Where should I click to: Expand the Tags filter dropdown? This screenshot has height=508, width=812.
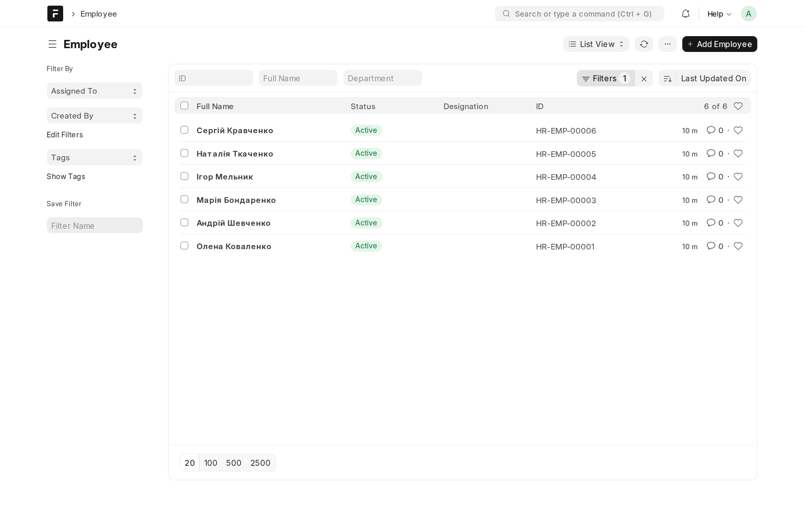pos(94,157)
